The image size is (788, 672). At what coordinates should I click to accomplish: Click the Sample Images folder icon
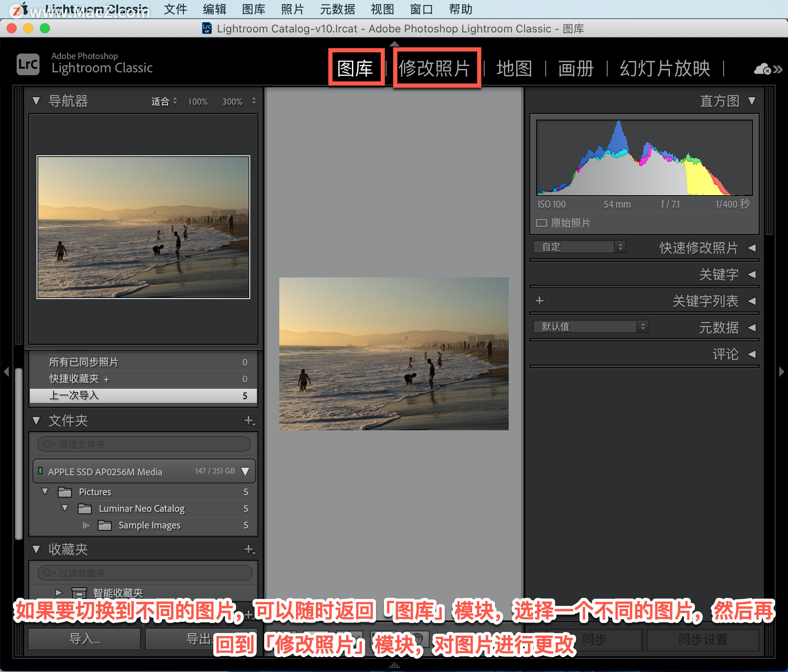coord(104,525)
